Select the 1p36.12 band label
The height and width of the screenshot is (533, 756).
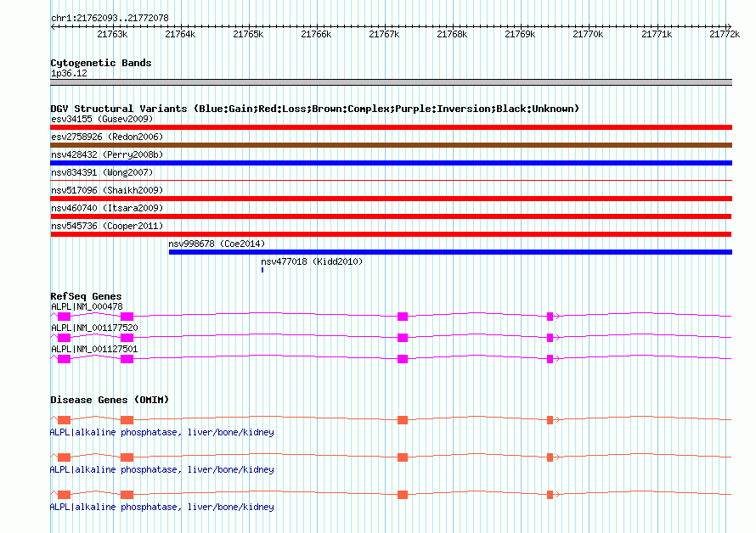click(x=69, y=73)
